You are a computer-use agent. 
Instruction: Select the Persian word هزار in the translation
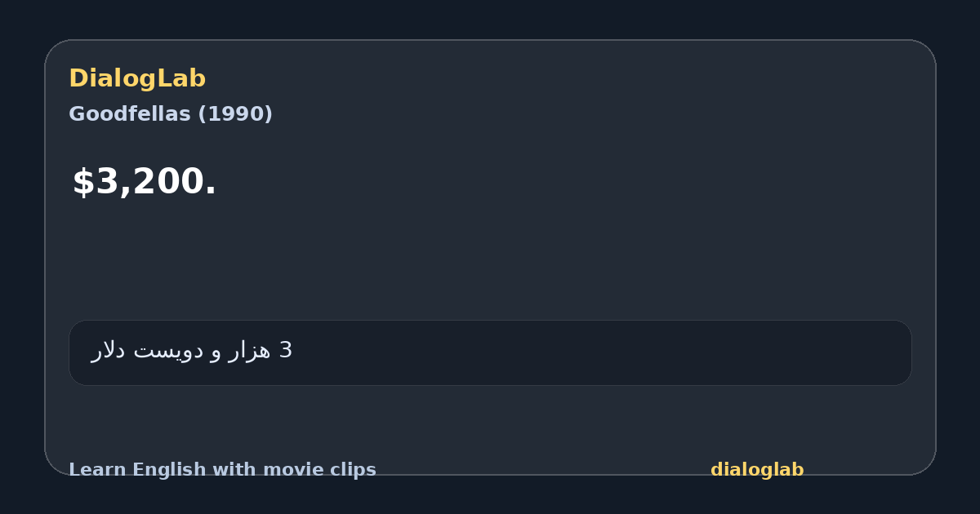coord(250,351)
